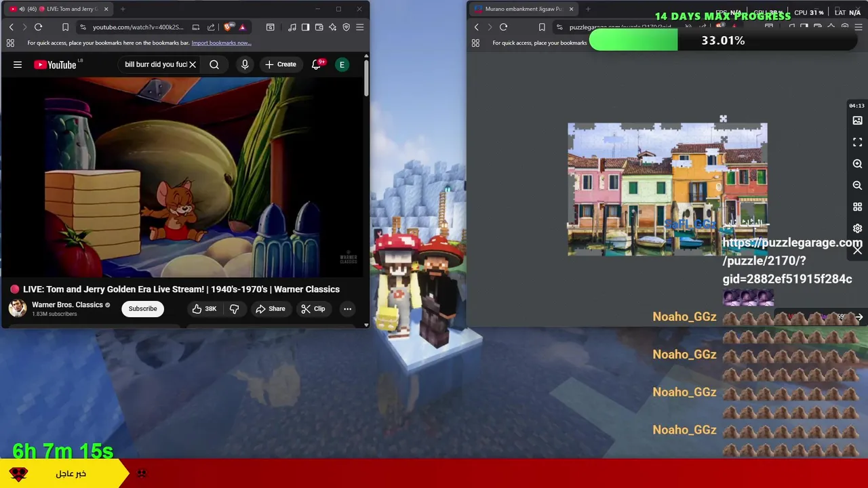Screen dimensions: 868x488
Task: Start voice search with the microphone
Action: (245, 64)
